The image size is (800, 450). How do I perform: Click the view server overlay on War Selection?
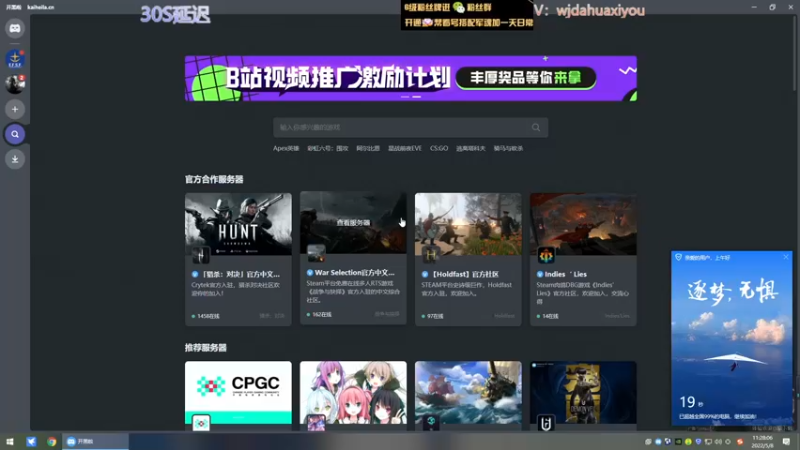pos(353,222)
